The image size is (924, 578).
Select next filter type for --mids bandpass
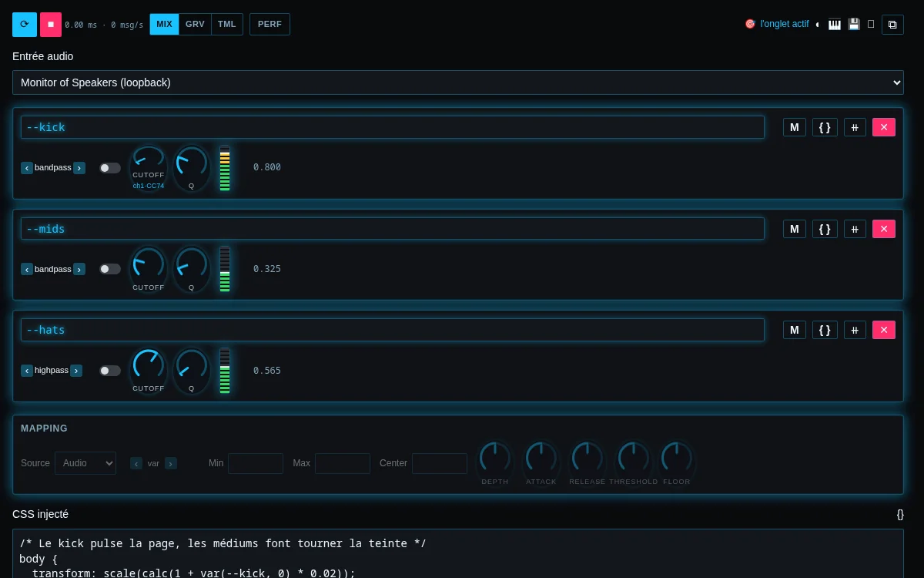(x=79, y=269)
